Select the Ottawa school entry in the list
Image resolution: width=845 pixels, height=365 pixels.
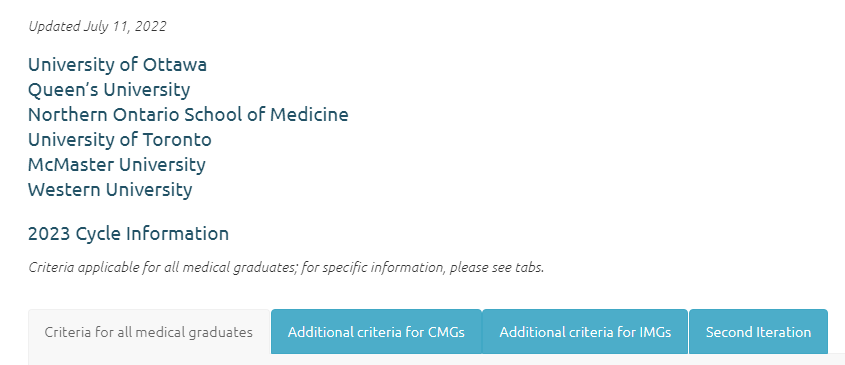tap(117, 65)
